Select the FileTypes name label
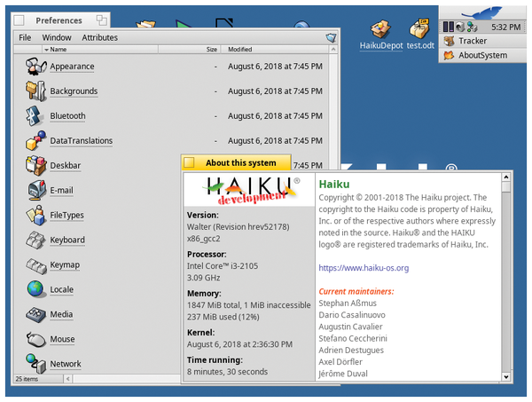 (x=66, y=215)
